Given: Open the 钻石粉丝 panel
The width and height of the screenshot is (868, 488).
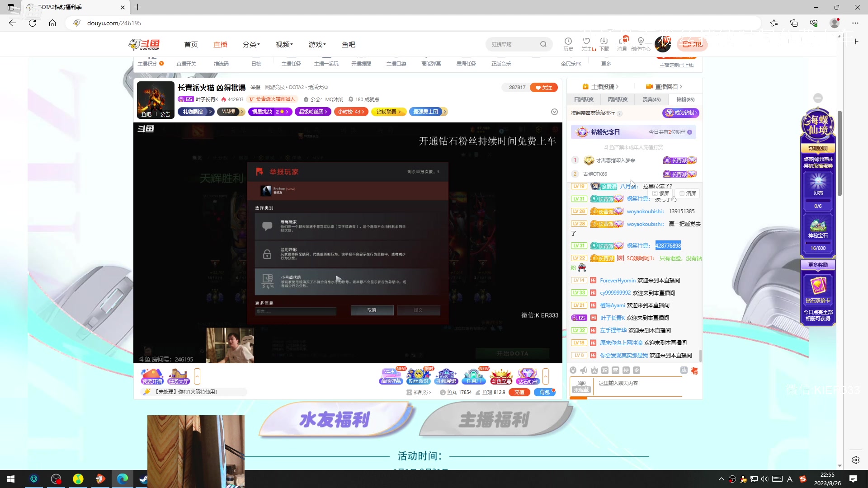Looking at the screenshot, I should click(528, 380).
